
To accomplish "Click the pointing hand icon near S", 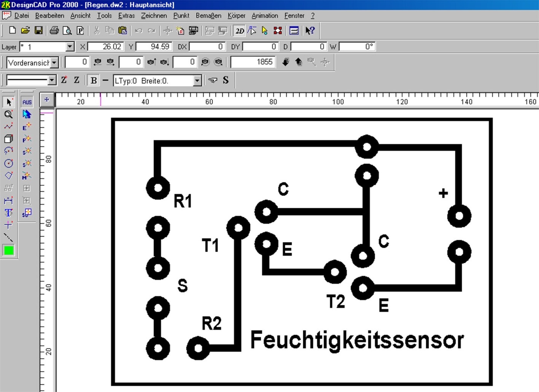I will (213, 80).
